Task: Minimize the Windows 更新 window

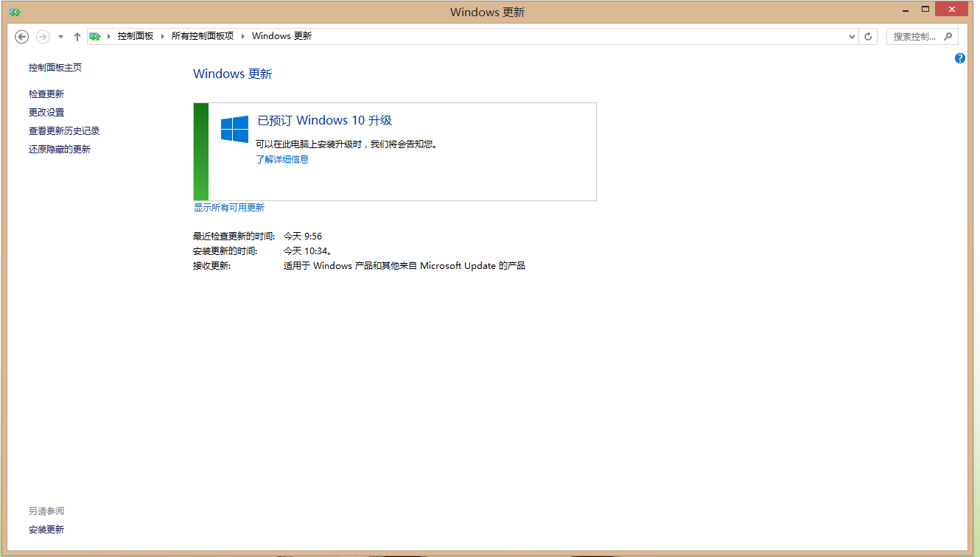Action: point(905,10)
